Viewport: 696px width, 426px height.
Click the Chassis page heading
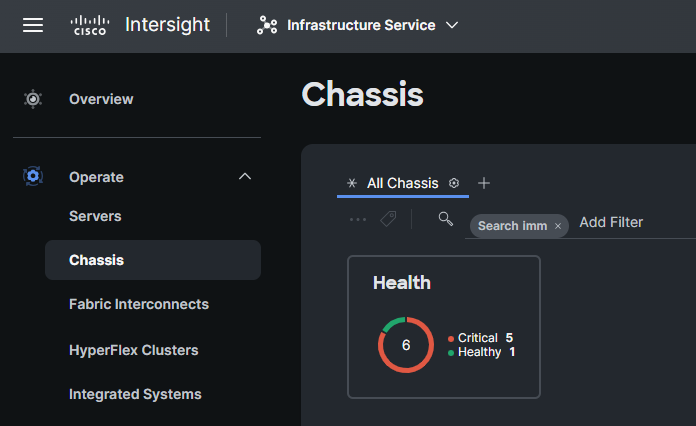pos(362,94)
